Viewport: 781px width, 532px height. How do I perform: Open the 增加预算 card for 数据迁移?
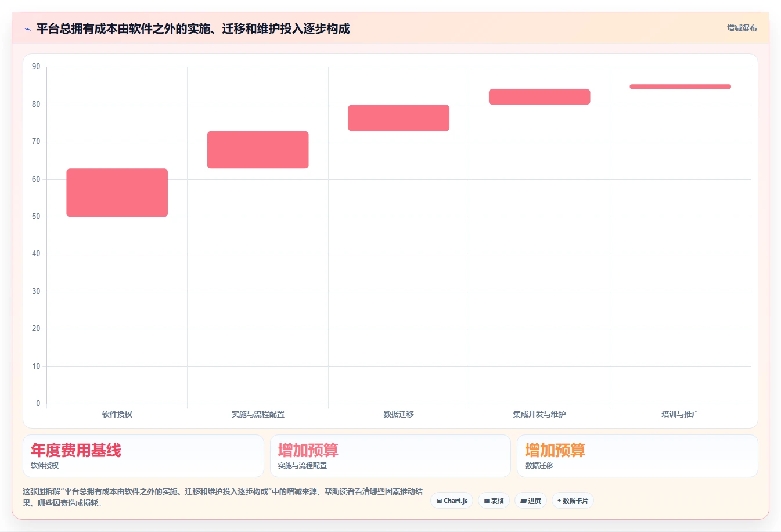638,456
